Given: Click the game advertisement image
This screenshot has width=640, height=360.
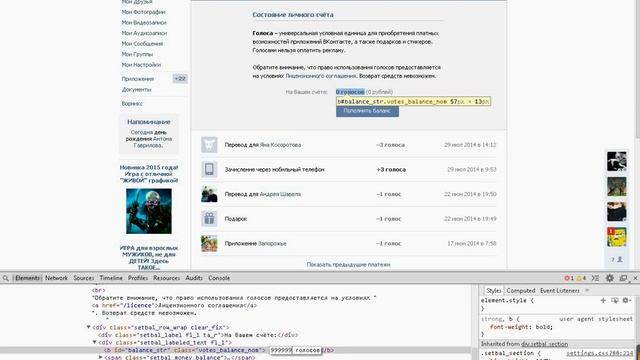Looking at the screenshot, I should tap(149, 211).
